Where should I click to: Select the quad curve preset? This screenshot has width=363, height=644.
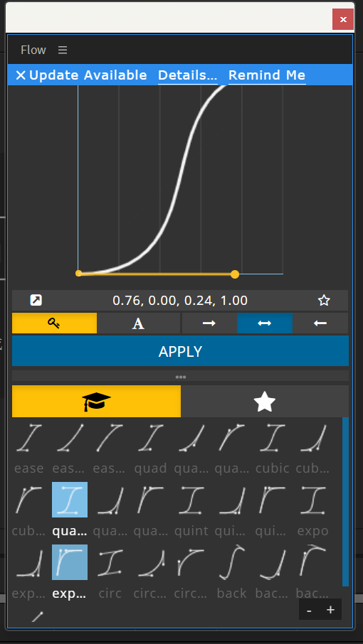[150, 448]
